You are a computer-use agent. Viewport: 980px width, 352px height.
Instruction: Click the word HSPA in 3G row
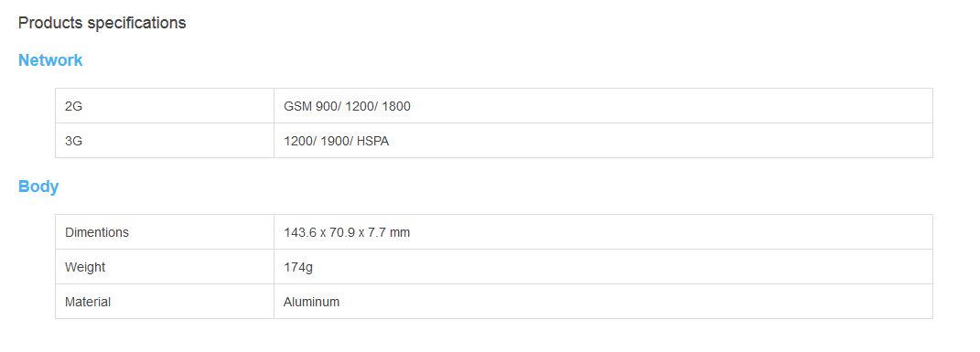372,141
